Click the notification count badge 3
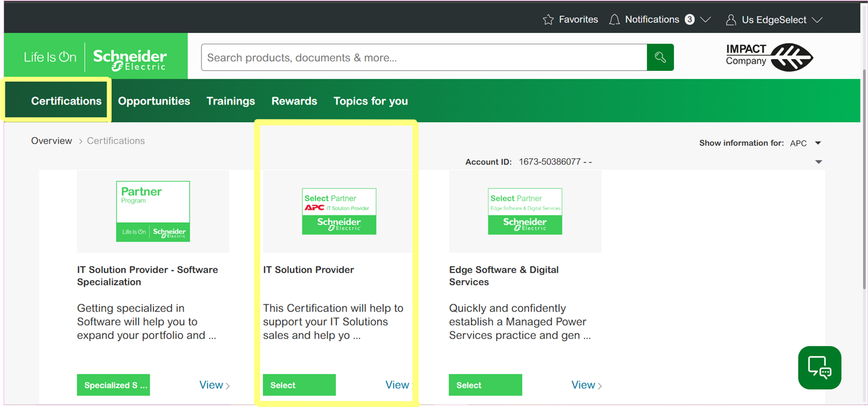Screen dimensions: 868x407 (689, 19)
